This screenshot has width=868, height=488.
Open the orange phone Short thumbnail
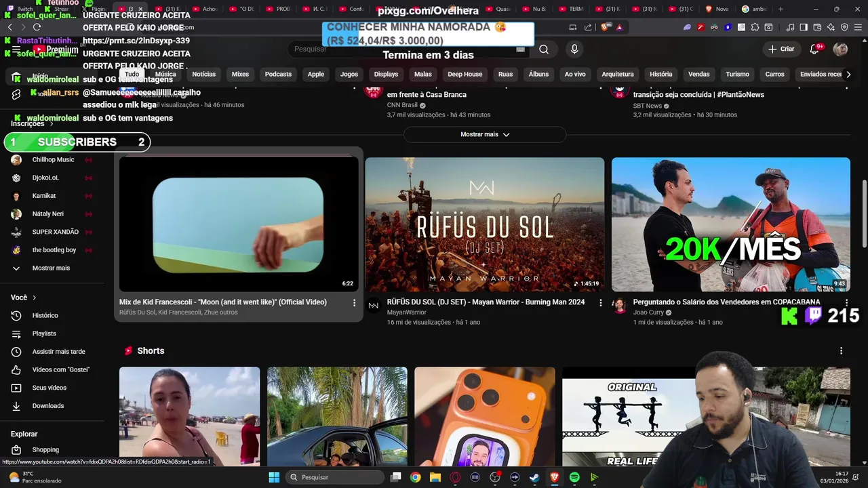click(485, 417)
